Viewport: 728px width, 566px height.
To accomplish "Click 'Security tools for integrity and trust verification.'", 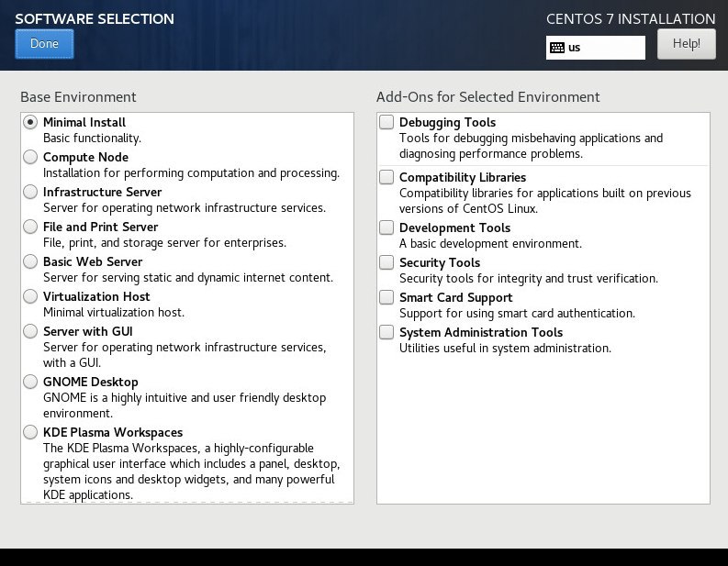I will (x=529, y=278).
